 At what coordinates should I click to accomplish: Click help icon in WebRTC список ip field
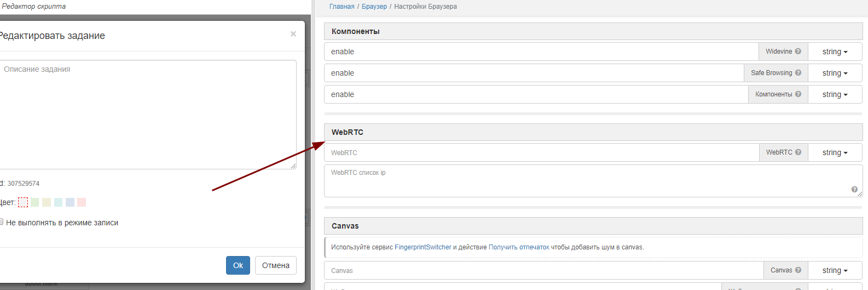pos(854,190)
